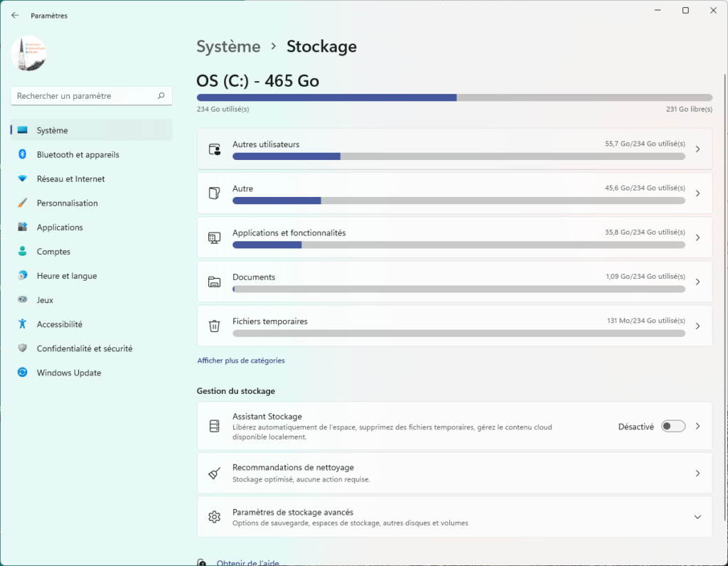Switch to Comptes settings
This screenshot has height=566, width=728.
[53, 251]
